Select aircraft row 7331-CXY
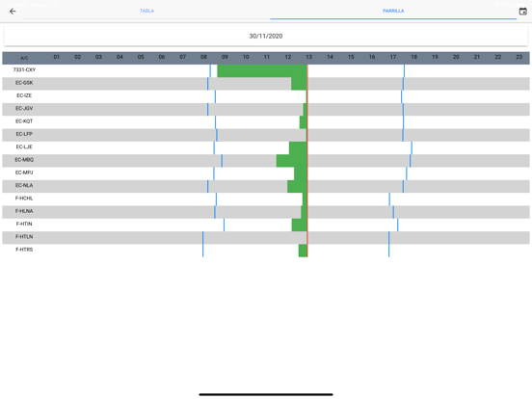The image size is (532, 399). (x=266, y=70)
